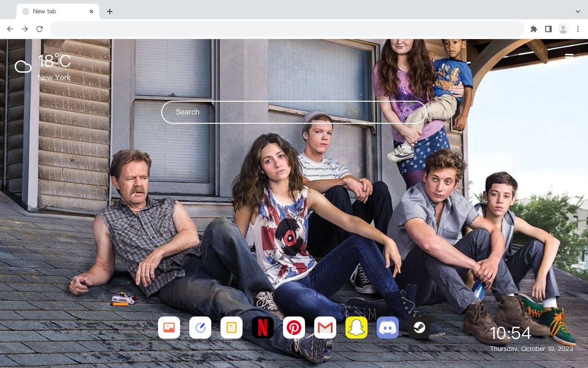This screenshot has width=588, height=368.
Task: Go back to the previous page
Action: coord(10,29)
